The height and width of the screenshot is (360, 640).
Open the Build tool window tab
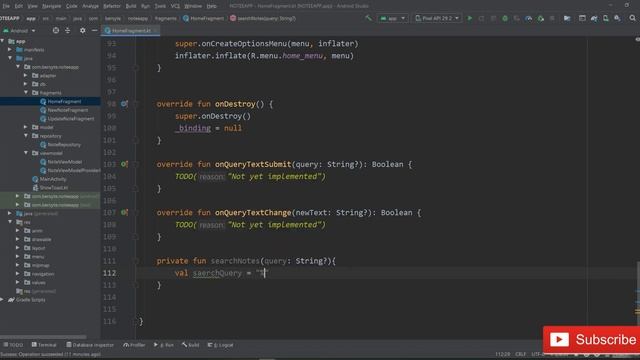click(191, 345)
